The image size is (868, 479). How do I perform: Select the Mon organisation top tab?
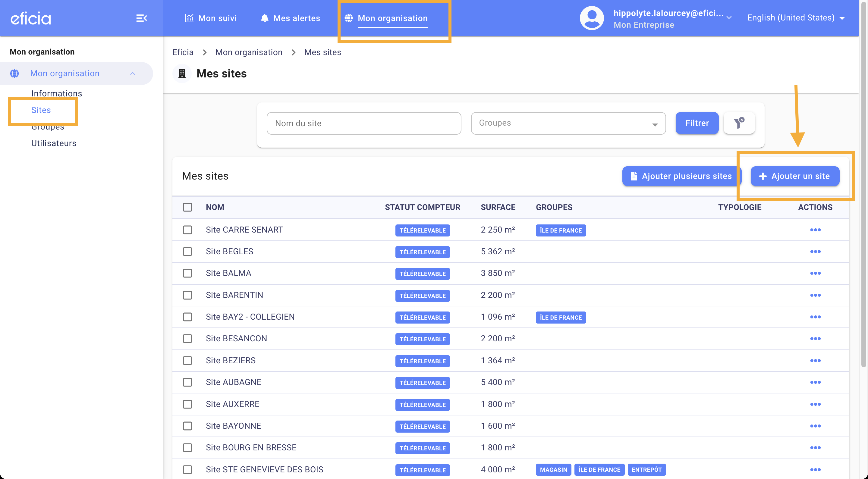386,18
